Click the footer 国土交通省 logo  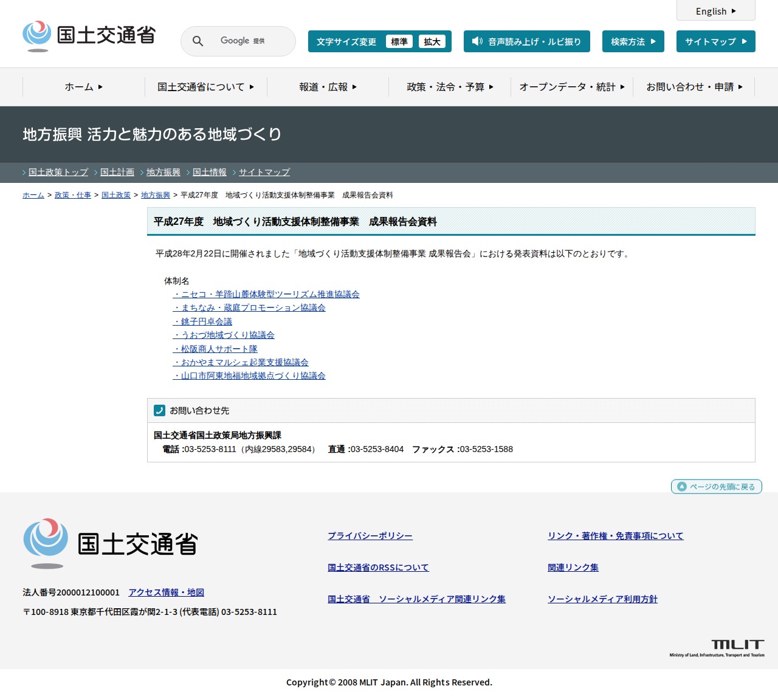(x=111, y=543)
